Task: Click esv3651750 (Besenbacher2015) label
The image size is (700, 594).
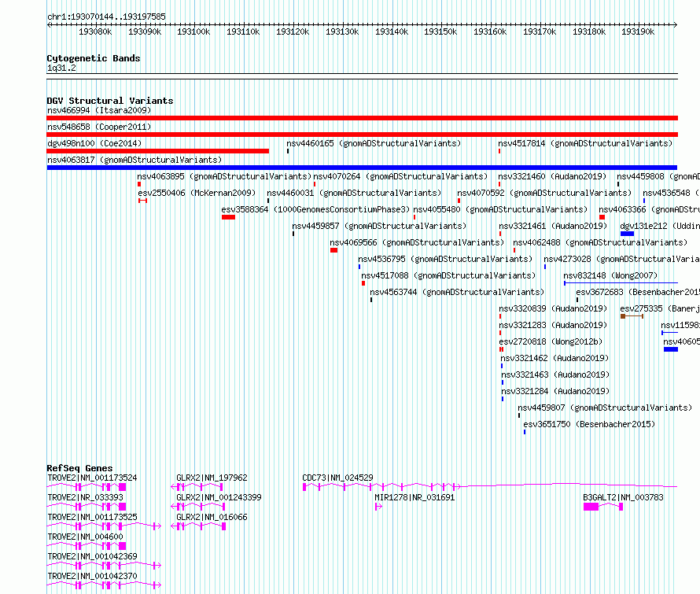Action: point(589,424)
